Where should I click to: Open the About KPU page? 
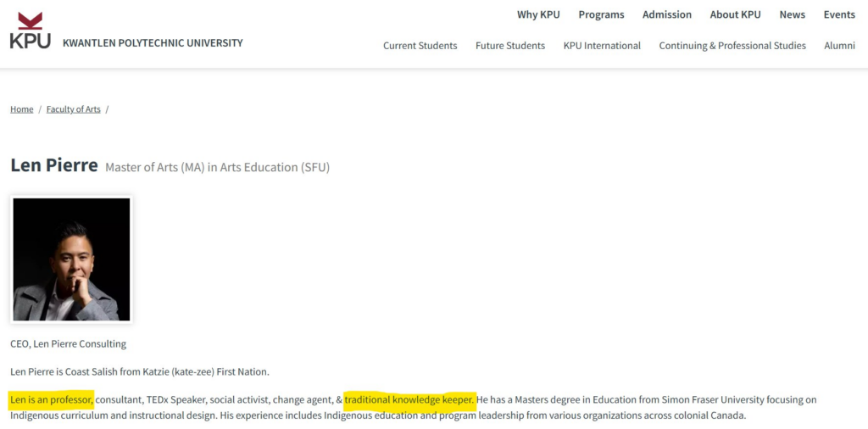click(x=735, y=14)
